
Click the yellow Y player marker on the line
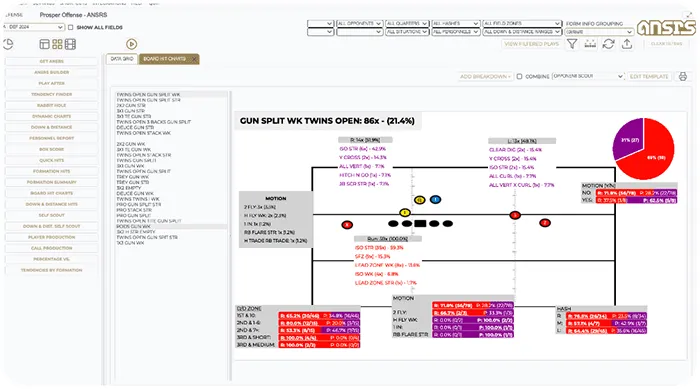[x=404, y=213]
